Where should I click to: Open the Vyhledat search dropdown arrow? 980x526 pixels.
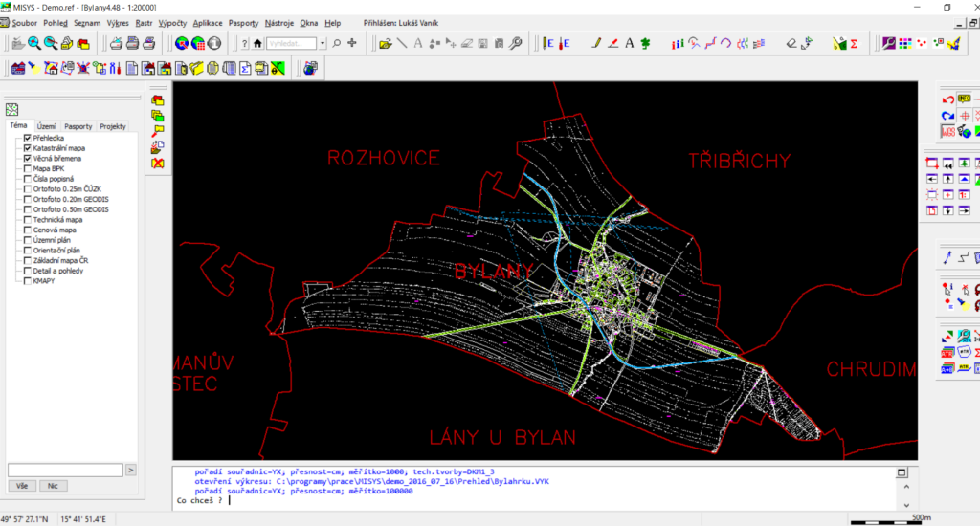[323, 43]
